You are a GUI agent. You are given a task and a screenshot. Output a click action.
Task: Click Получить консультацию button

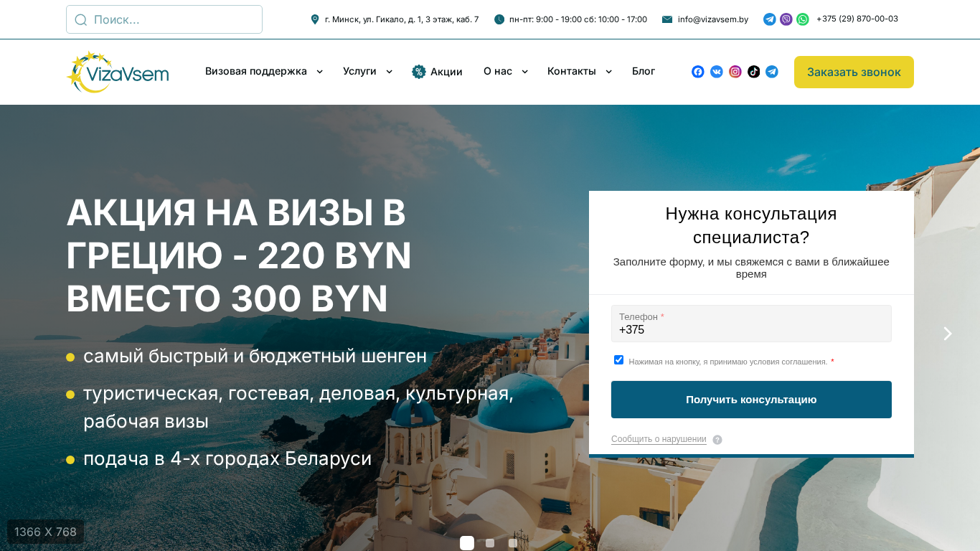click(751, 400)
